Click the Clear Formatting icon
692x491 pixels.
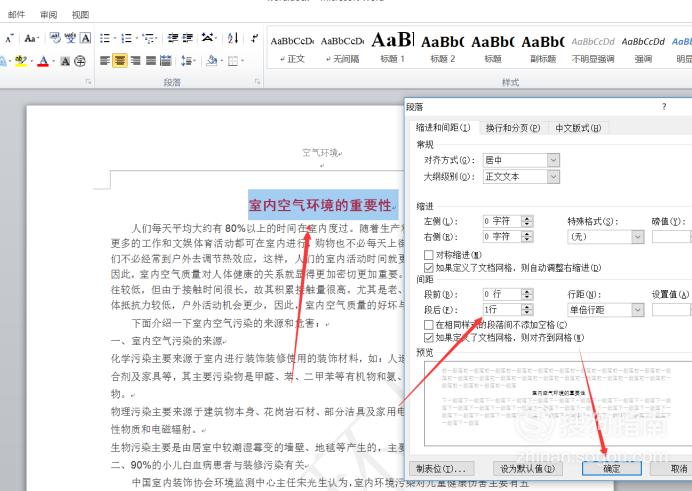[x=55, y=38]
